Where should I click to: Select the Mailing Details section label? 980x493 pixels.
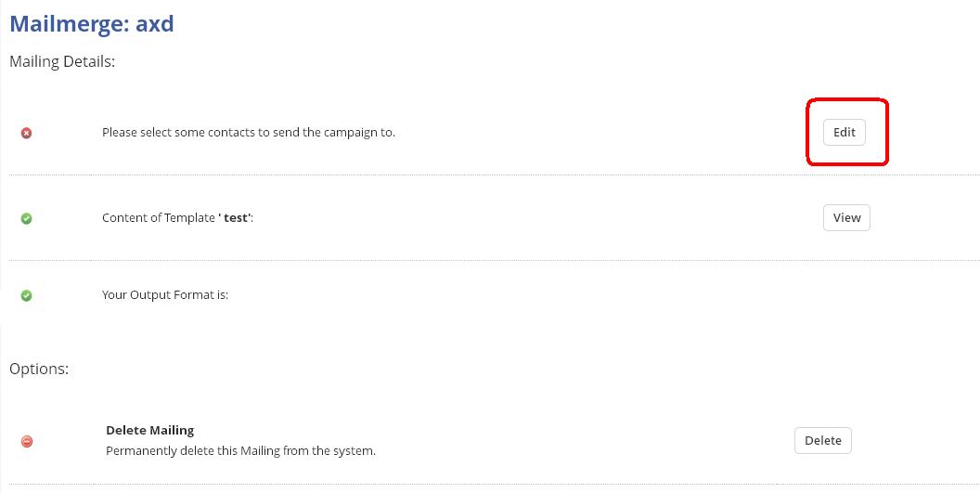tap(62, 61)
